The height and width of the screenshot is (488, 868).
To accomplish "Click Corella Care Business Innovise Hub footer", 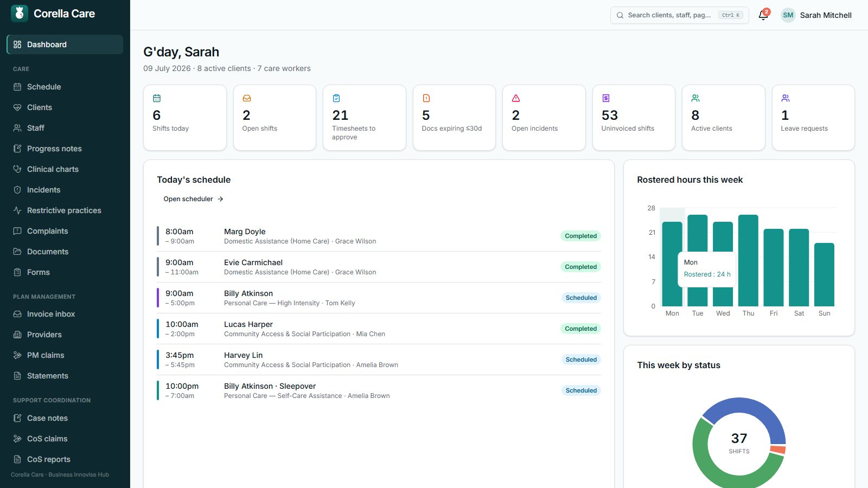I will pos(60,474).
